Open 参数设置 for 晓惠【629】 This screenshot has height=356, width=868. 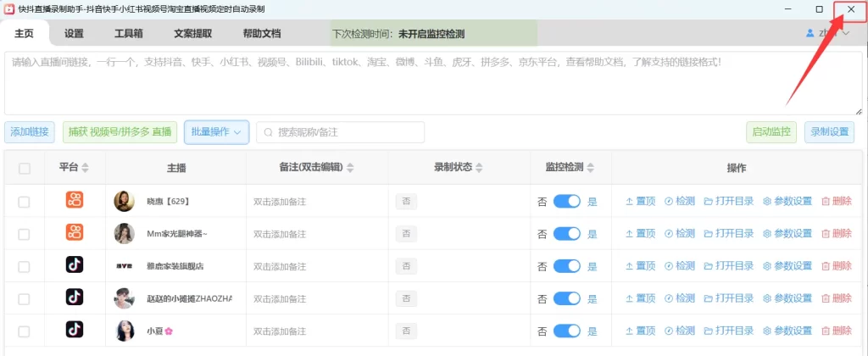tap(787, 202)
